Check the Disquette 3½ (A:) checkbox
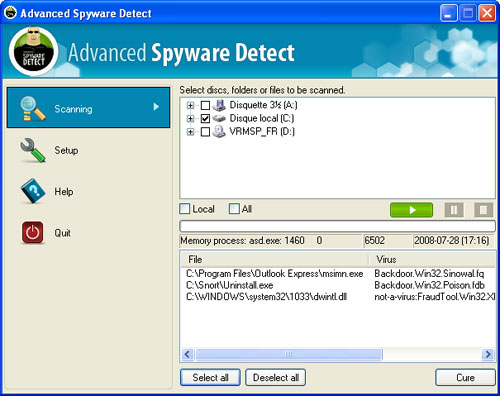500x396 pixels. [x=205, y=105]
